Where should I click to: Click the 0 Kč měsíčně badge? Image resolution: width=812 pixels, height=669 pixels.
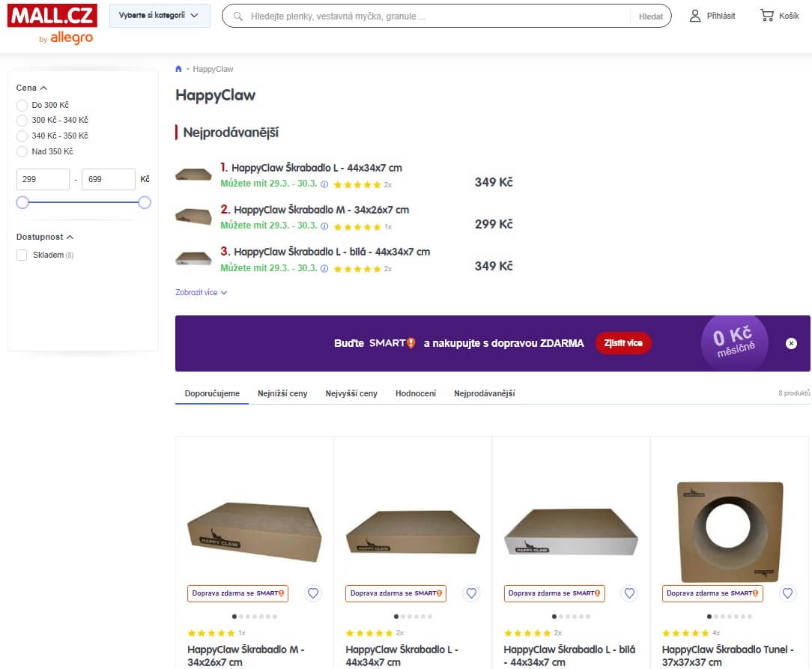(x=734, y=342)
